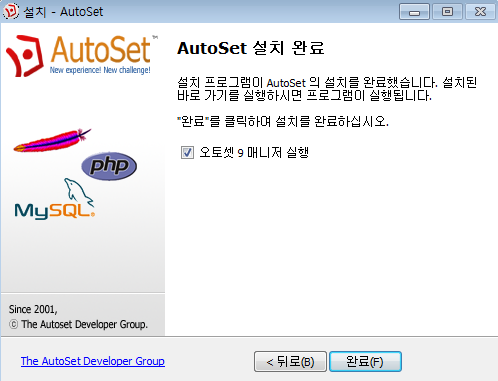Close the AutoSet installer window
The image size is (498, 381).
(480, 12)
